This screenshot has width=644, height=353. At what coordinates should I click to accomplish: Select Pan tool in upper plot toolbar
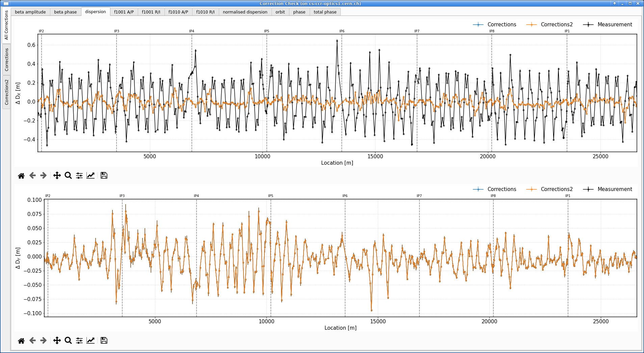[57, 175]
